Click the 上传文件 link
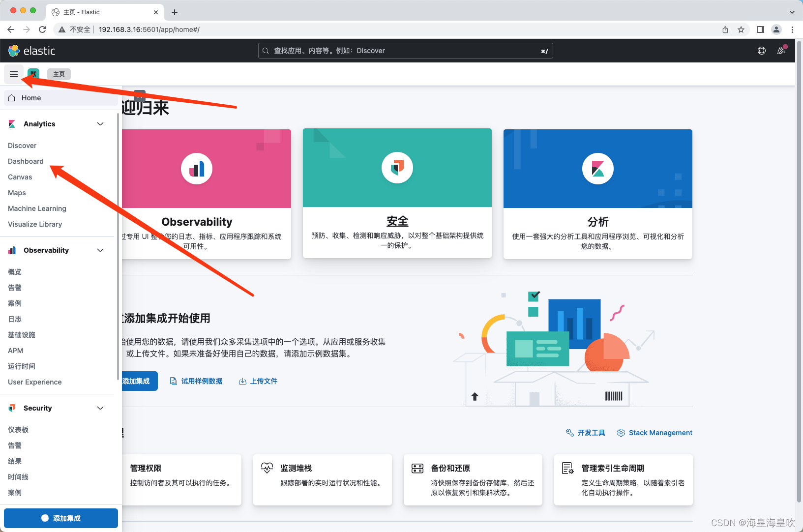803x532 pixels. point(258,381)
